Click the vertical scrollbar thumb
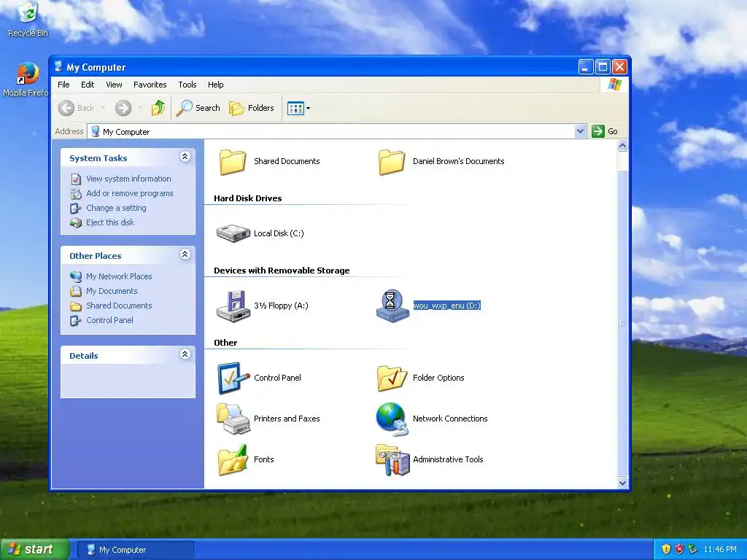The width and height of the screenshot is (747, 560). [x=622, y=323]
